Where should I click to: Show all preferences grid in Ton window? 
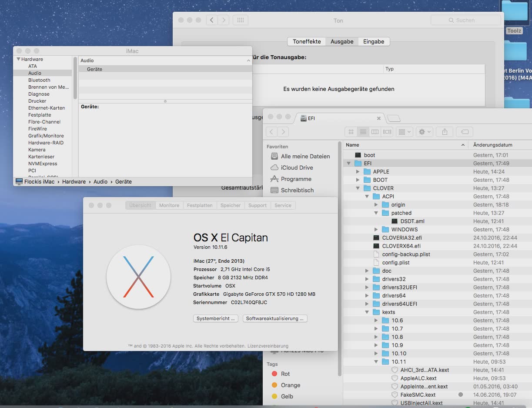tap(241, 20)
